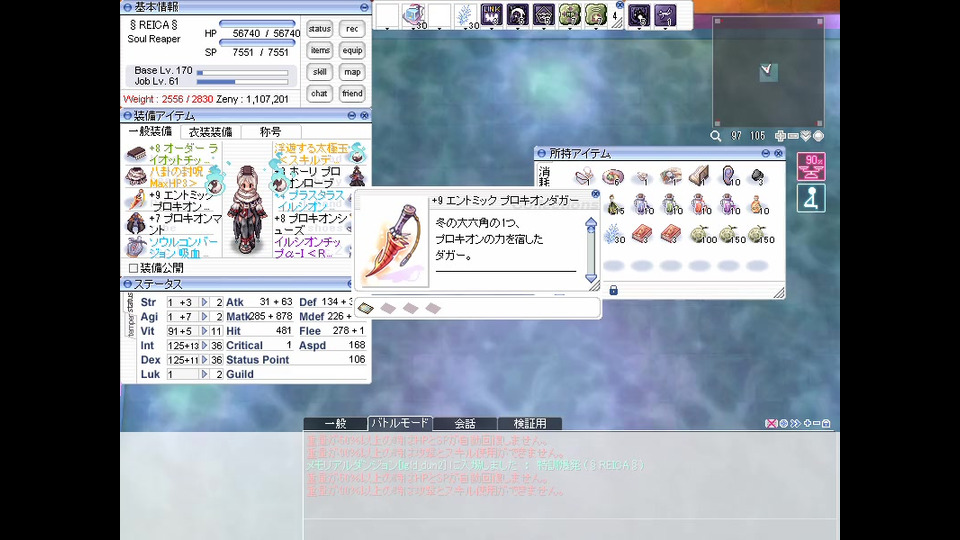Switch to the 衣装装備 tab
The width and height of the screenshot is (960, 540).
pyautogui.click(x=211, y=132)
